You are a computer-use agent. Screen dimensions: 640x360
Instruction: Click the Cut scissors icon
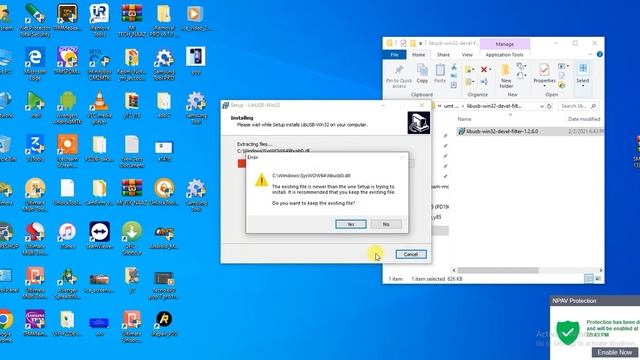(x=454, y=67)
